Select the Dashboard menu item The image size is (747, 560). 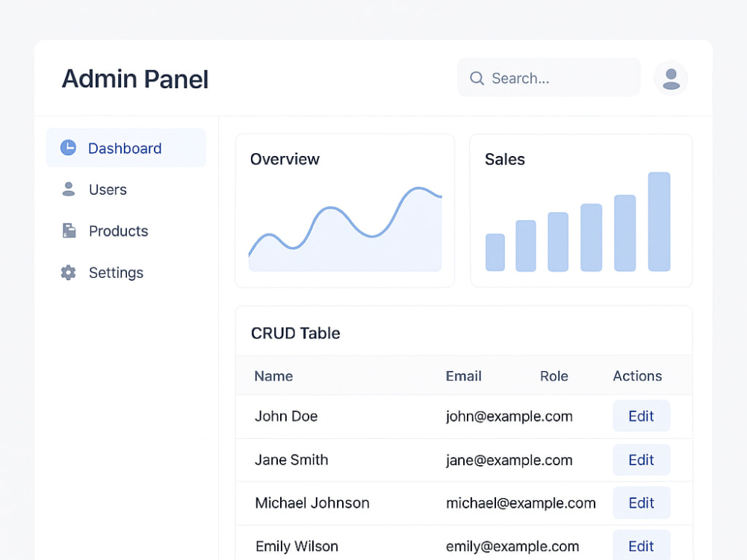125,148
